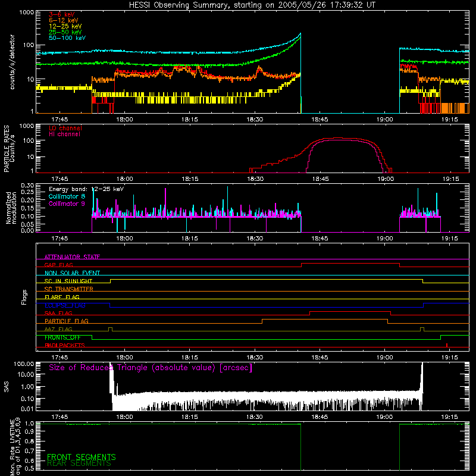Image resolution: width=476 pixels, height=476 pixels.
Task: Click the '18:30' tick label under the modulation panel
Action: [255, 239]
